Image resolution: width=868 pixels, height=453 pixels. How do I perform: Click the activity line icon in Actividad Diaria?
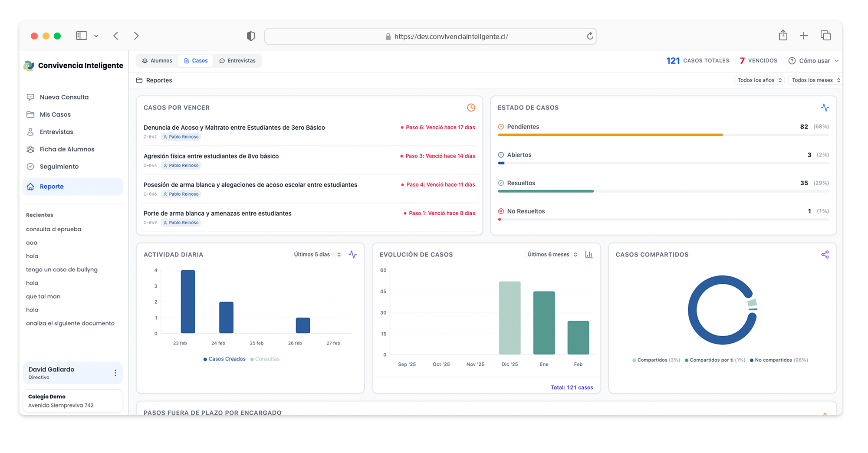click(x=352, y=255)
